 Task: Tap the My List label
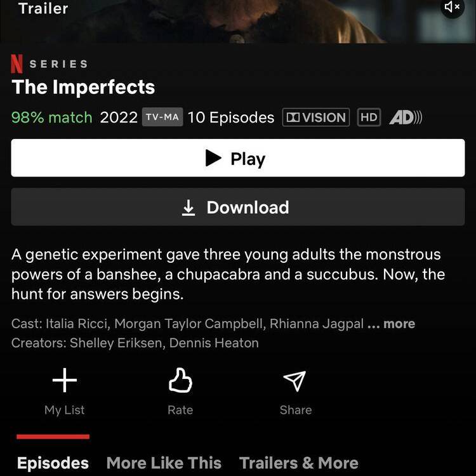pyautogui.click(x=64, y=410)
